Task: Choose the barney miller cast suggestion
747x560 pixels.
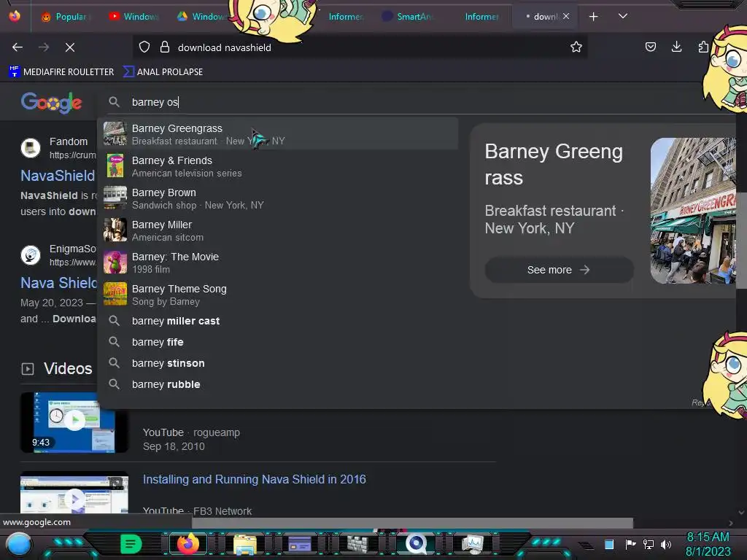Action: 278,321
